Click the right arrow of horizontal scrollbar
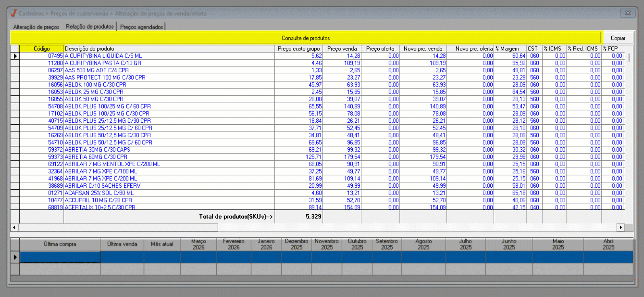 point(621,227)
